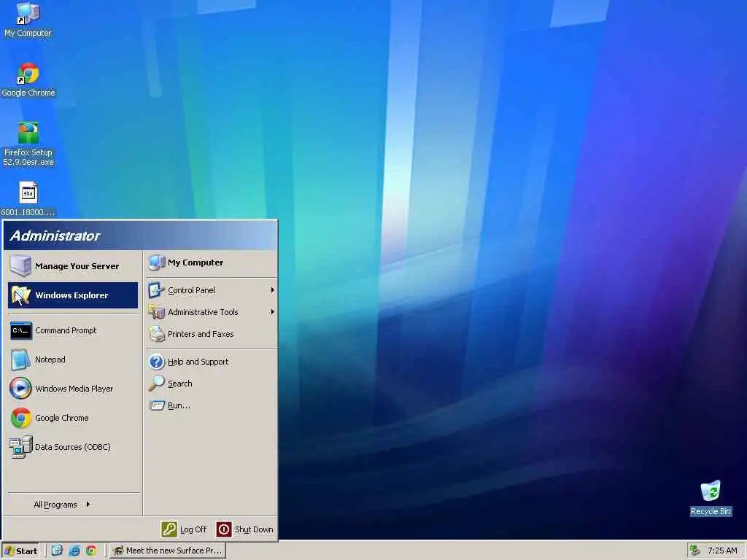This screenshot has height=560, width=747.
Task: Launch Windows Explorer from Start menu
Action: point(73,295)
